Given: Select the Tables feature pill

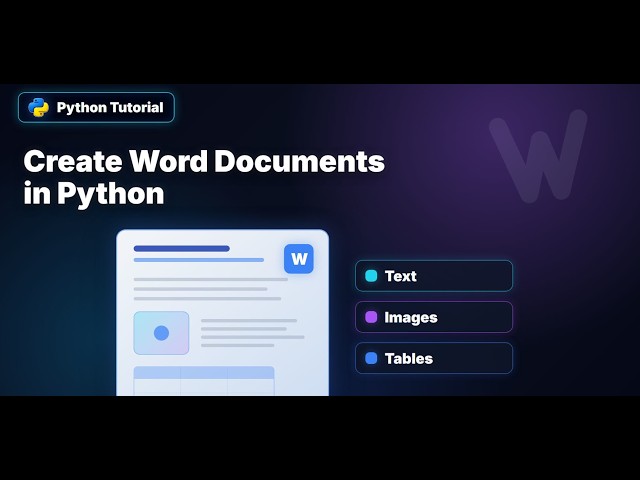Looking at the screenshot, I should click(x=434, y=358).
